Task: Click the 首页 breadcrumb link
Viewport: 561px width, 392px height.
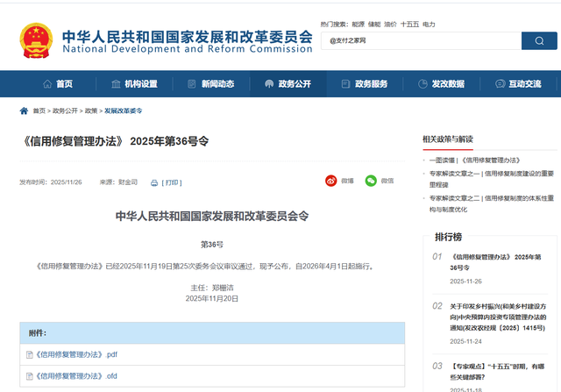Action: click(39, 111)
